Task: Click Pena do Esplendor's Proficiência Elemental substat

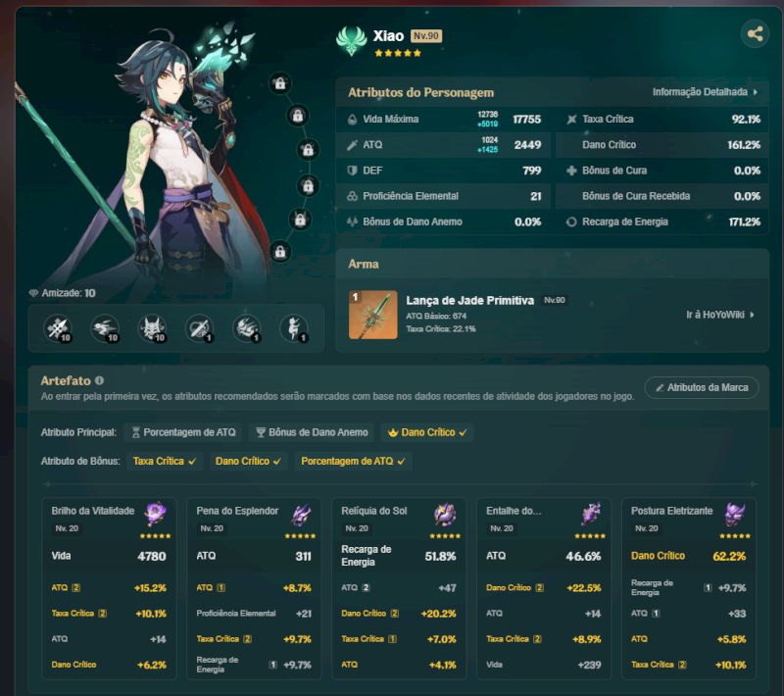Action: [236, 614]
